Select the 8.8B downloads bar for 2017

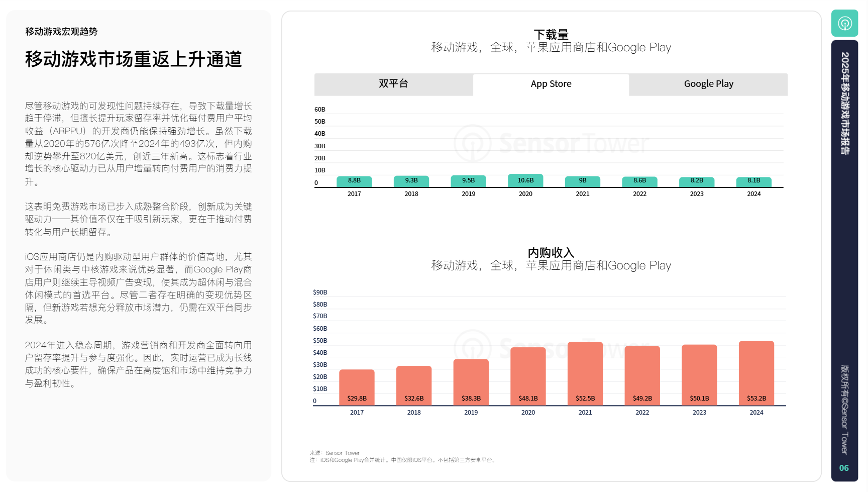354,181
